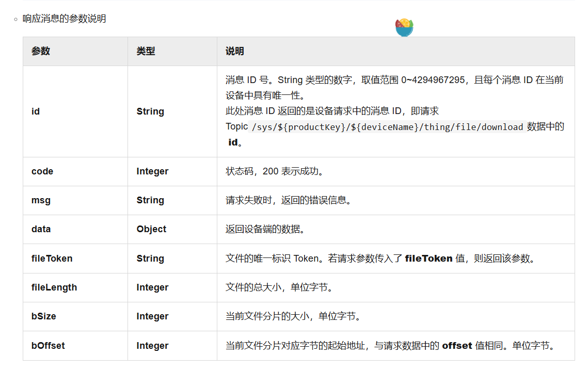Click the colorful globe icon above the table
The height and width of the screenshot is (371, 588).
pyautogui.click(x=404, y=26)
